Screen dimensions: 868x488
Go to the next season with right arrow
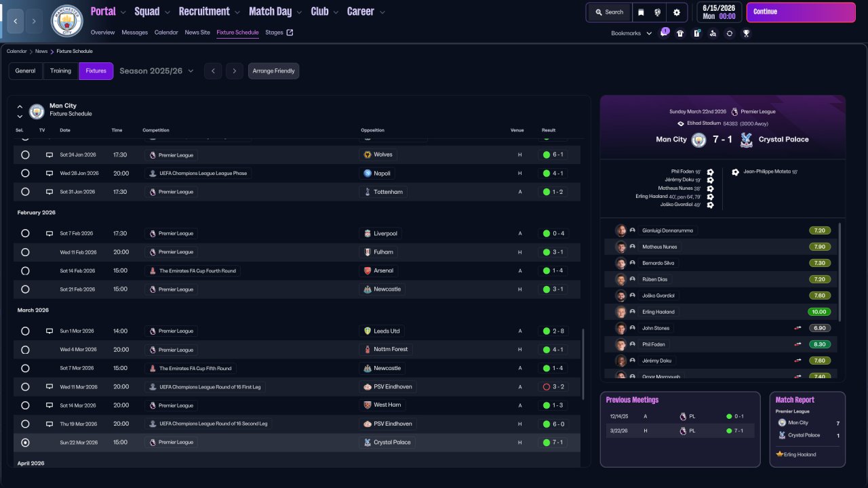click(235, 71)
